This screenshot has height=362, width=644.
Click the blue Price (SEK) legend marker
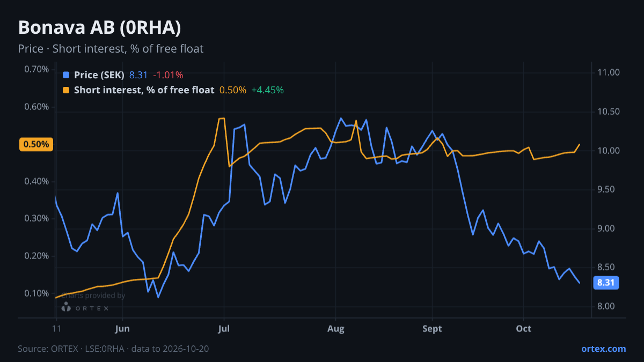pyautogui.click(x=66, y=75)
